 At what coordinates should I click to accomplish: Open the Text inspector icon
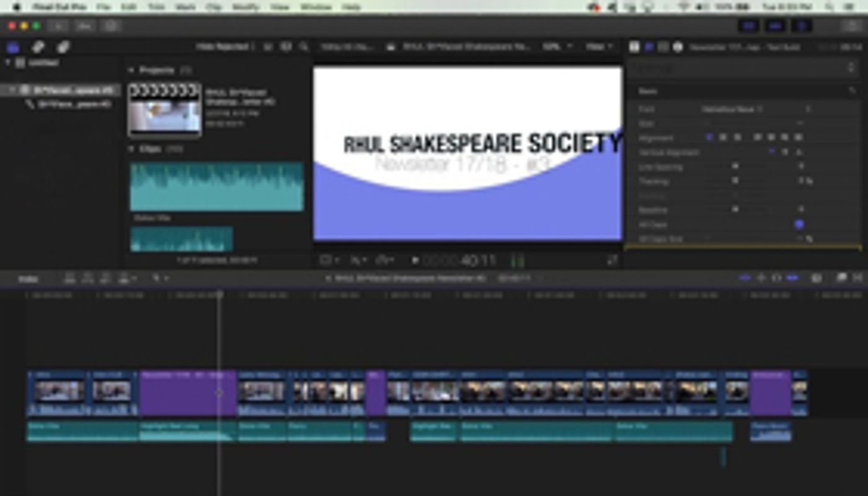650,47
